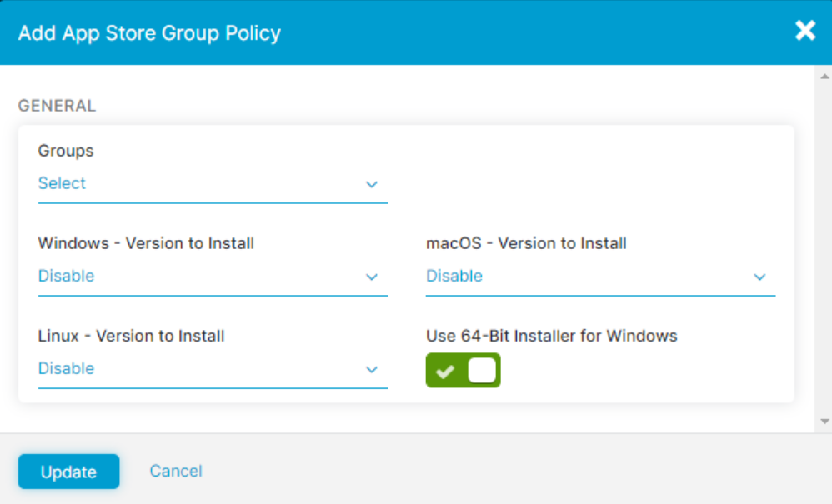Close the Add App Store Group Policy dialog

click(x=804, y=31)
